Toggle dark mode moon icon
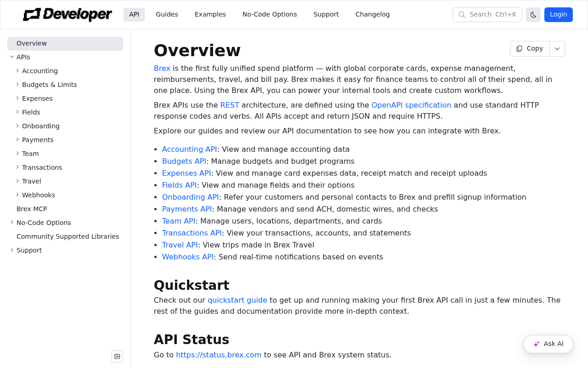Screen dimensions: 588x368 pos(533,15)
